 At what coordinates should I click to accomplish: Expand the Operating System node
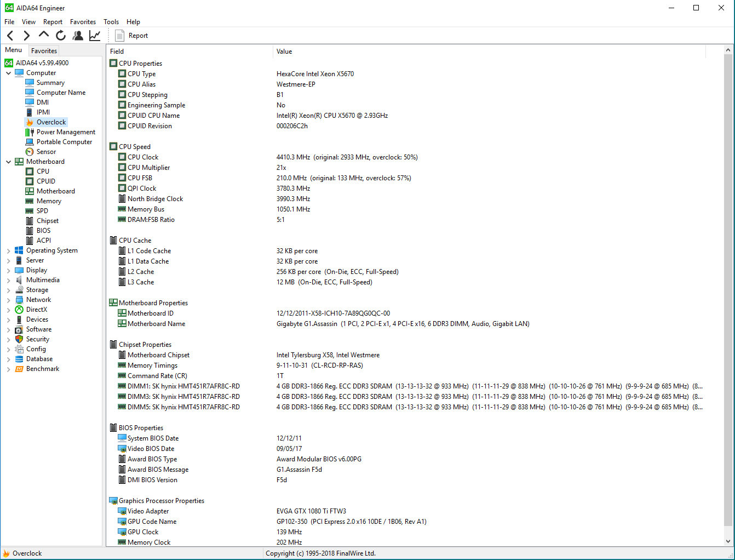pos(9,250)
